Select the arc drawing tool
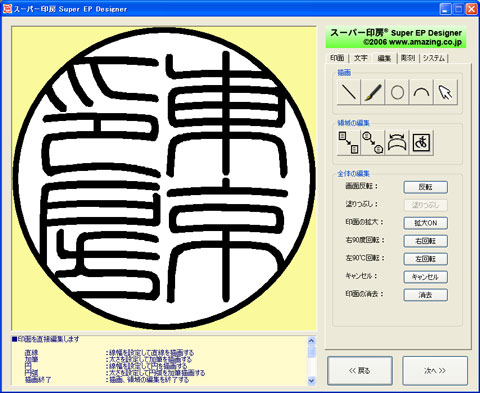The height and width of the screenshot is (393, 480). pyautogui.click(x=421, y=92)
